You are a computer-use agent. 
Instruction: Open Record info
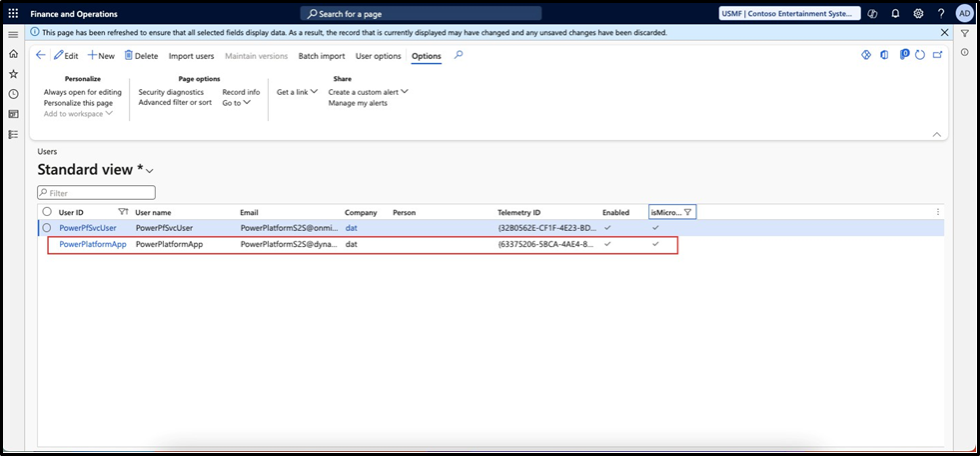(x=241, y=92)
